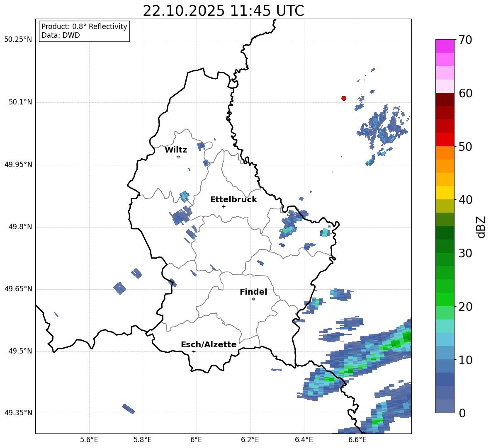Click the Esch/Alzette station cross marker
This screenshot has height=448, width=491.
pos(194,351)
